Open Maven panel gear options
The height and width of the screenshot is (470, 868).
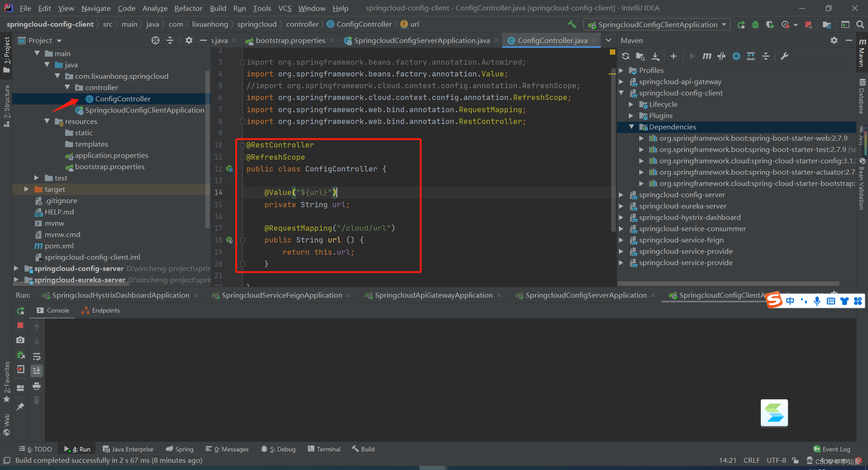834,40
